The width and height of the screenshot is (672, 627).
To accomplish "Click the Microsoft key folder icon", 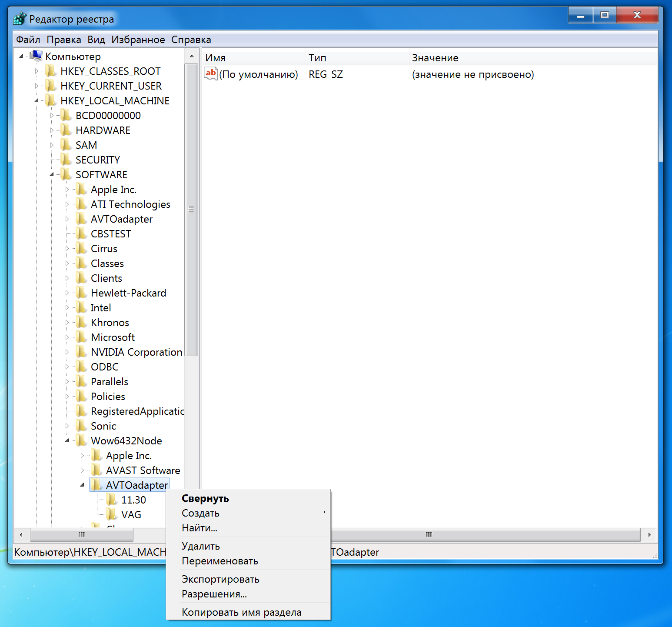I will click(x=81, y=337).
